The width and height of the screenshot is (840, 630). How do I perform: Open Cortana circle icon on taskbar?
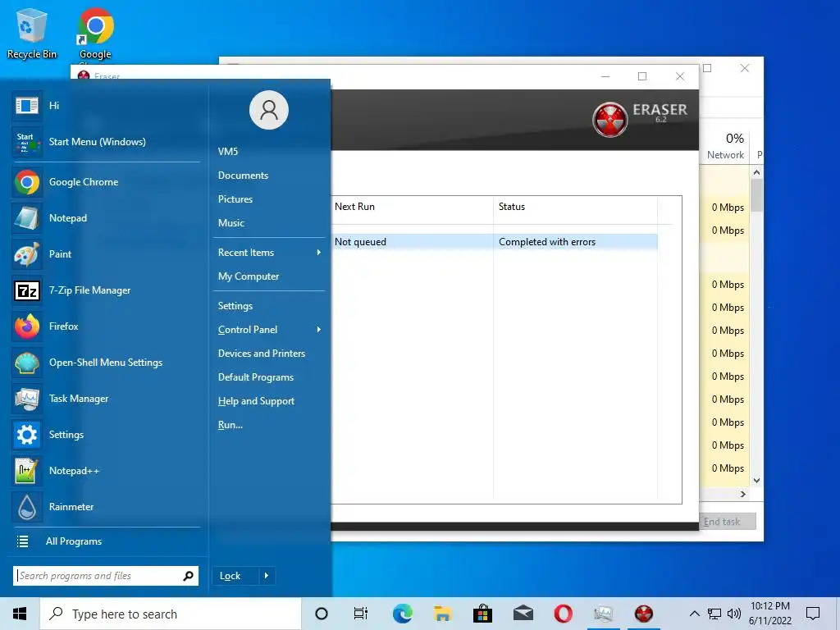pos(322,614)
